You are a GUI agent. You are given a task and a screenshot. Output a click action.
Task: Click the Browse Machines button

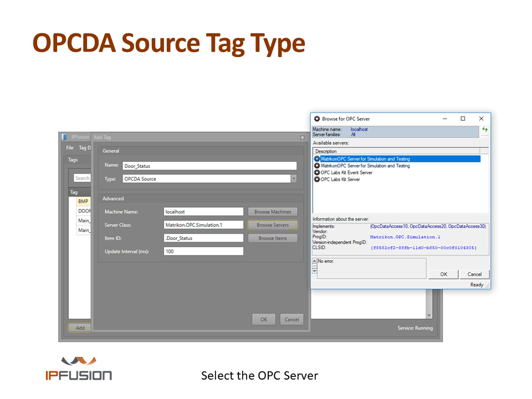coord(273,211)
